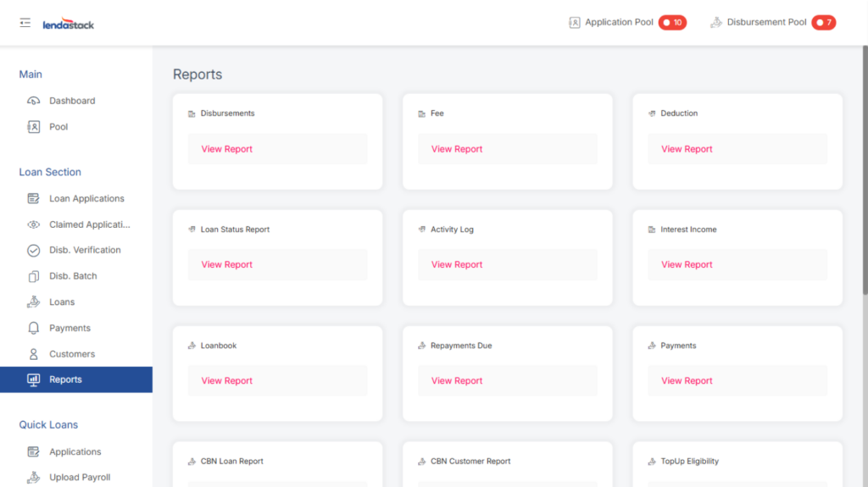The height and width of the screenshot is (487, 868).
Task: Open the Disbursement Pool icon in header
Action: [716, 23]
